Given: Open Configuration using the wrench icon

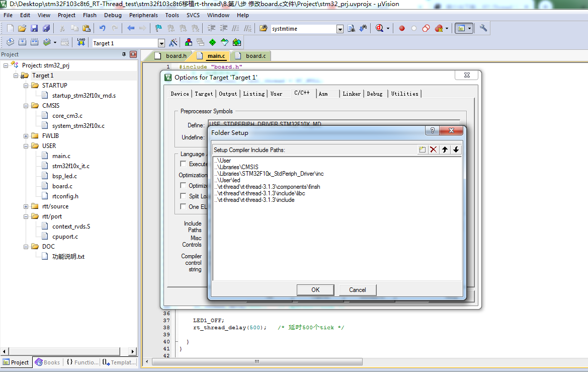Looking at the screenshot, I should pos(483,28).
